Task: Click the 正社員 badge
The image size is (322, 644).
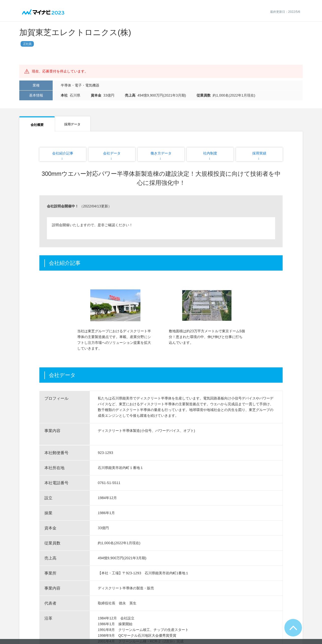Action: (x=27, y=44)
